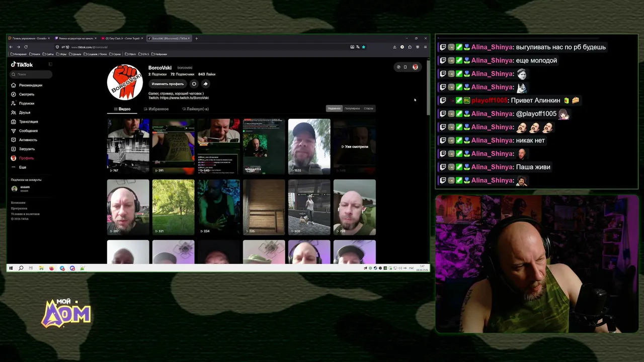The width and height of the screenshot is (644, 362).
Task: Open the browser extensions puzzle icon
Action: (410, 47)
